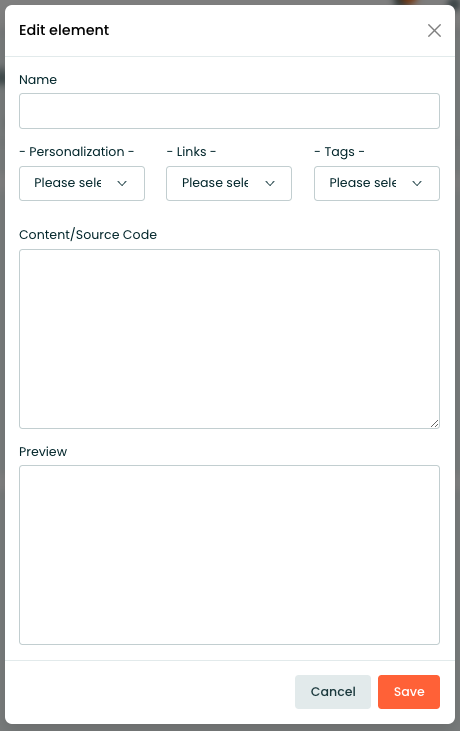
Task: Cancel editing the element
Action: (x=333, y=692)
